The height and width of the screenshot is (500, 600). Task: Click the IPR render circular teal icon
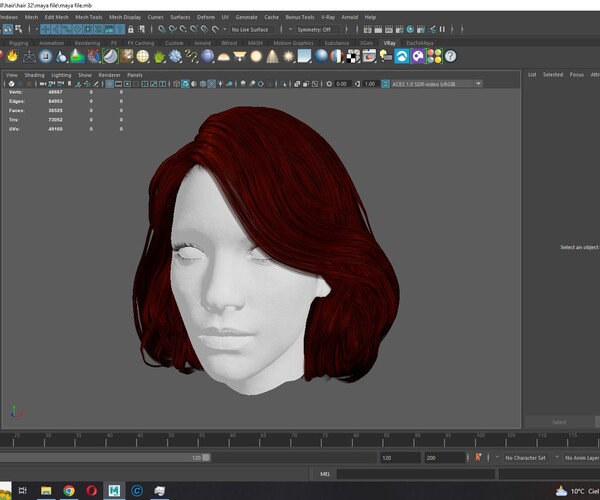[410, 29]
